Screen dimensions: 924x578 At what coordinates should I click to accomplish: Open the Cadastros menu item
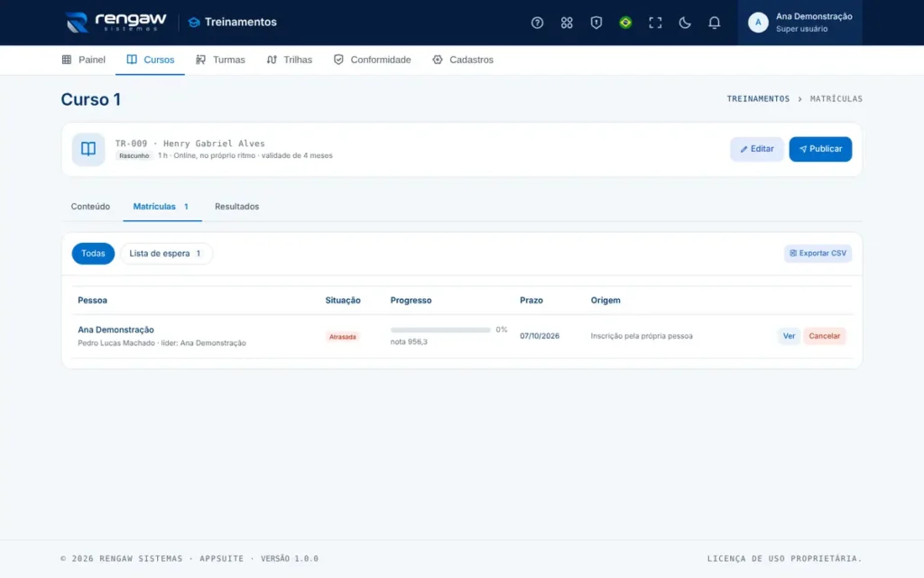point(463,60)
